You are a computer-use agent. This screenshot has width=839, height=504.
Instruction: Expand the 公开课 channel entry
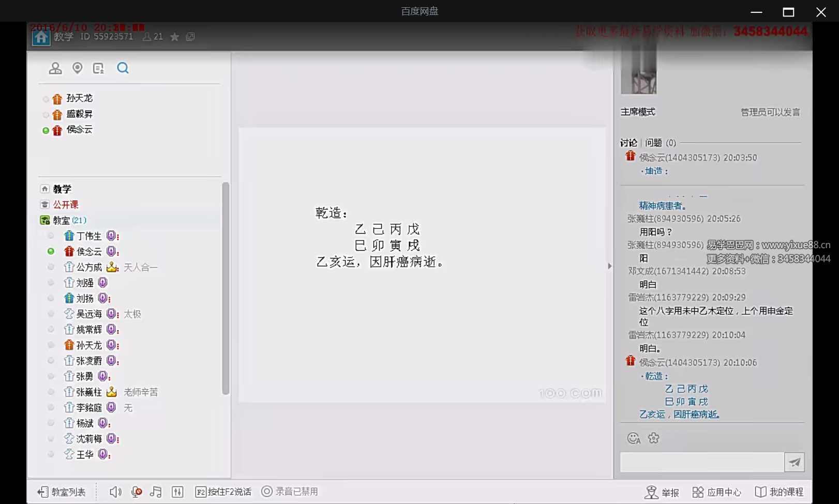[65, 204]
